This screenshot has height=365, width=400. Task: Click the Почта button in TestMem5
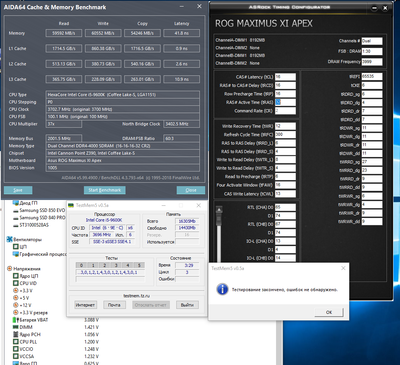tap(114, 305)
